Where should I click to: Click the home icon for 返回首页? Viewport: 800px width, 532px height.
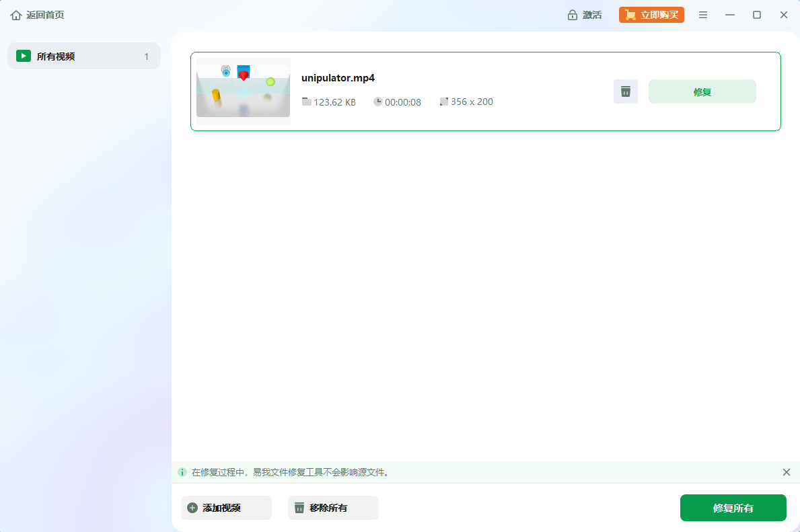click(x=16, y=15)
